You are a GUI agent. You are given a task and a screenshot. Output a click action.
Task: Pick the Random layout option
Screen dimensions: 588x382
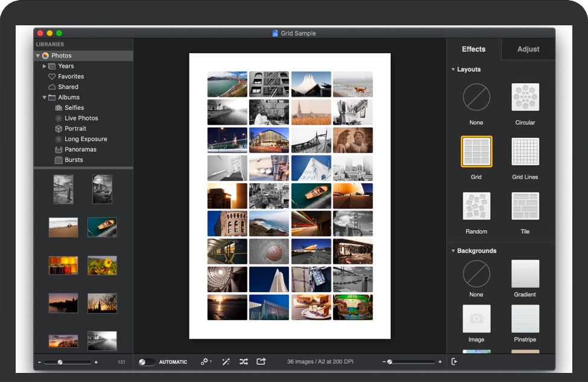click(476, 206)
